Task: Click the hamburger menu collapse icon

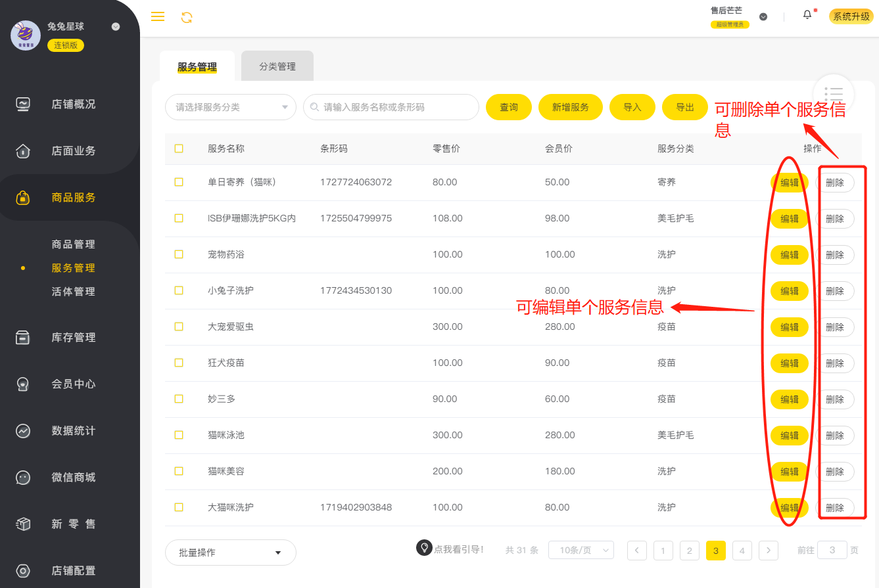Action: click(158, 17)
